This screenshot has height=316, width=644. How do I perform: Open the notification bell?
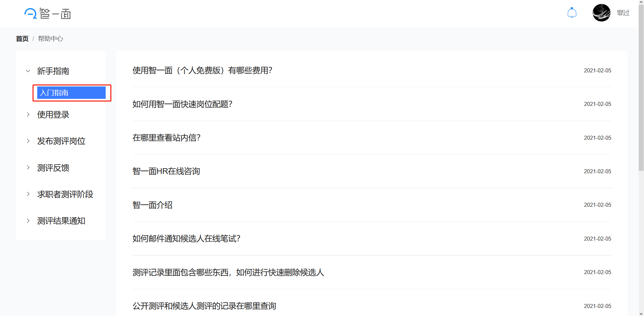click(x=572, y=13)
